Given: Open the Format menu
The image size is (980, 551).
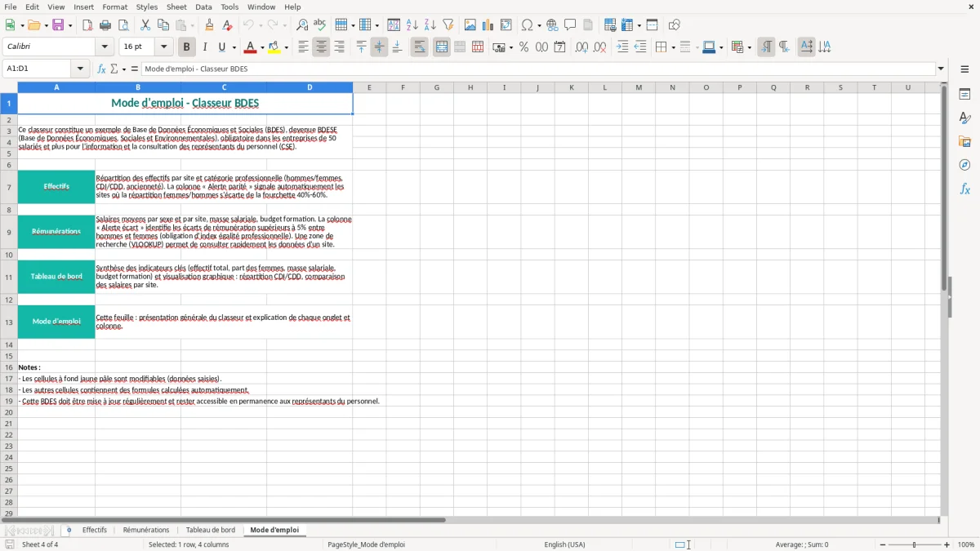Looking at the screenshot, I should tap(115, 7).
